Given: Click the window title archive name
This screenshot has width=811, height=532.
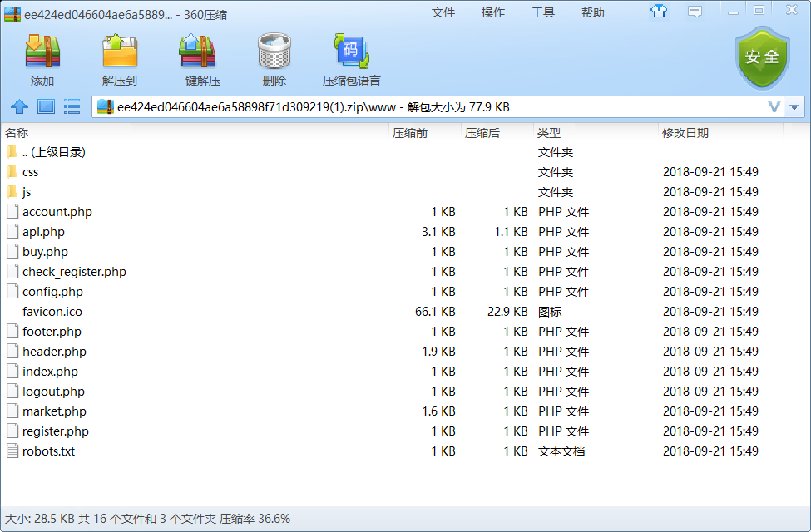Looking at the screenshot, I should 126,14.
